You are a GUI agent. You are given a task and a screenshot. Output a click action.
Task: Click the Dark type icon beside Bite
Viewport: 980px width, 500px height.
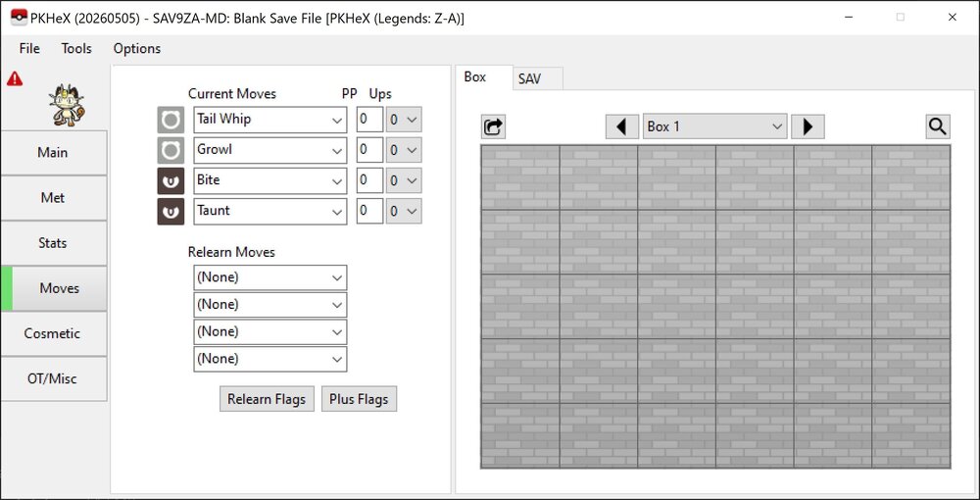pyautogui.click(x=171, y=181)
